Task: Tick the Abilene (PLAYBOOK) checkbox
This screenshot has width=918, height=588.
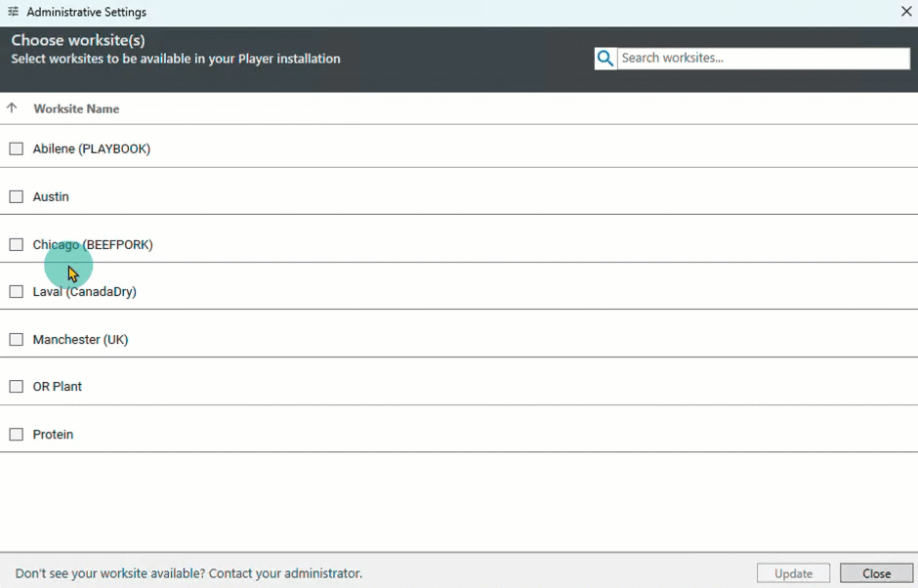Action: coord(17,149)
